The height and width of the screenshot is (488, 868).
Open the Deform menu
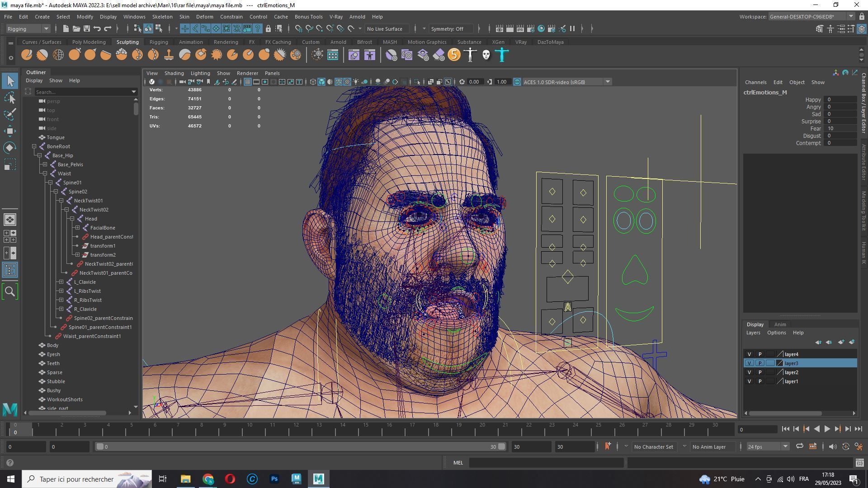point(204,16)
